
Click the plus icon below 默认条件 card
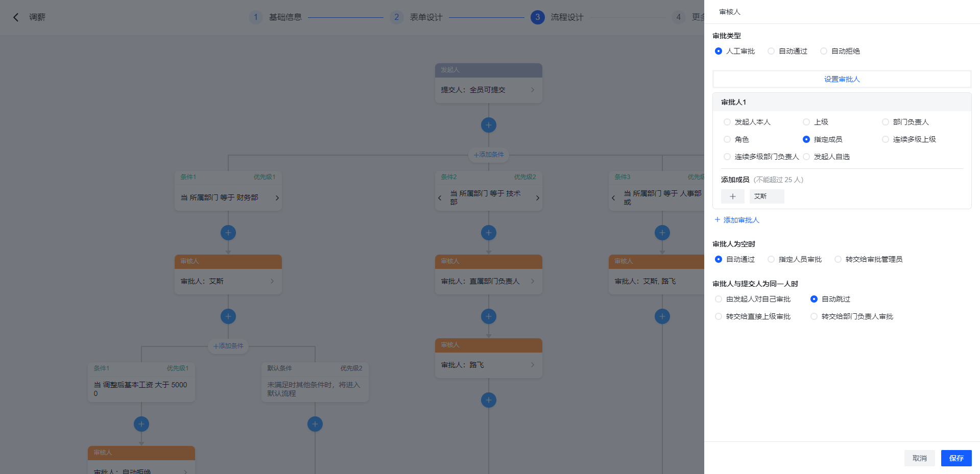pos(315,423)
